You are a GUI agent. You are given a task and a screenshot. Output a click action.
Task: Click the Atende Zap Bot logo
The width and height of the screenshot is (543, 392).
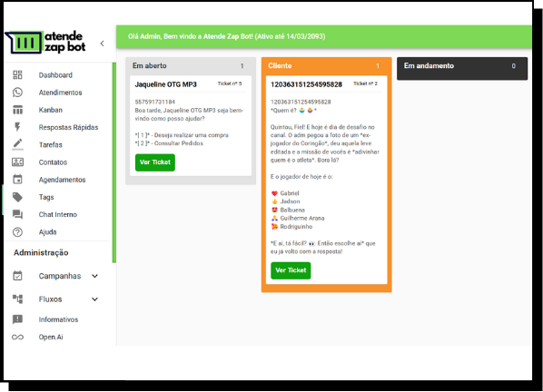point(45,43)
